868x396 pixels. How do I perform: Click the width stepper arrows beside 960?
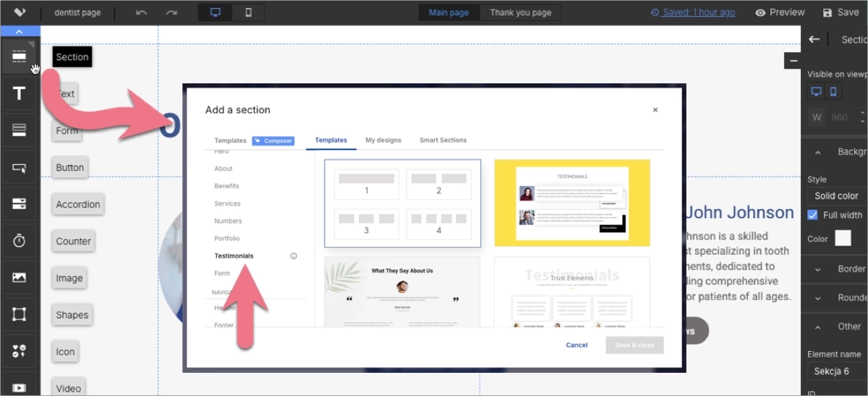pos(862,117)
